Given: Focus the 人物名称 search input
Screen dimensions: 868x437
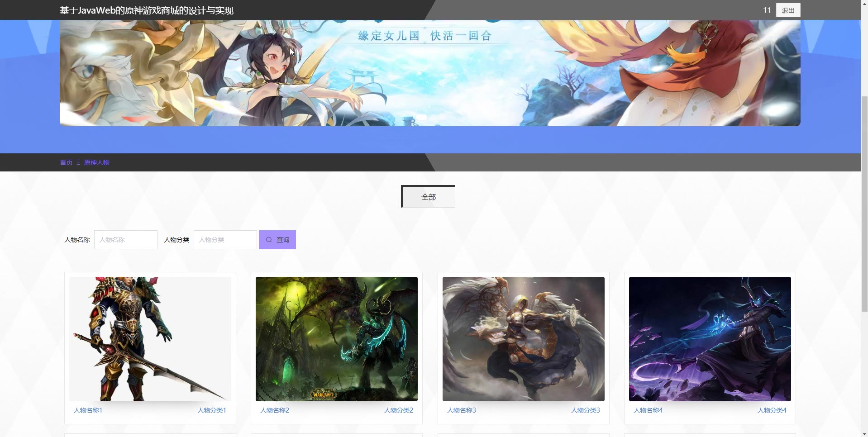Looking at the screenshot, I should [x=126, y=240].
